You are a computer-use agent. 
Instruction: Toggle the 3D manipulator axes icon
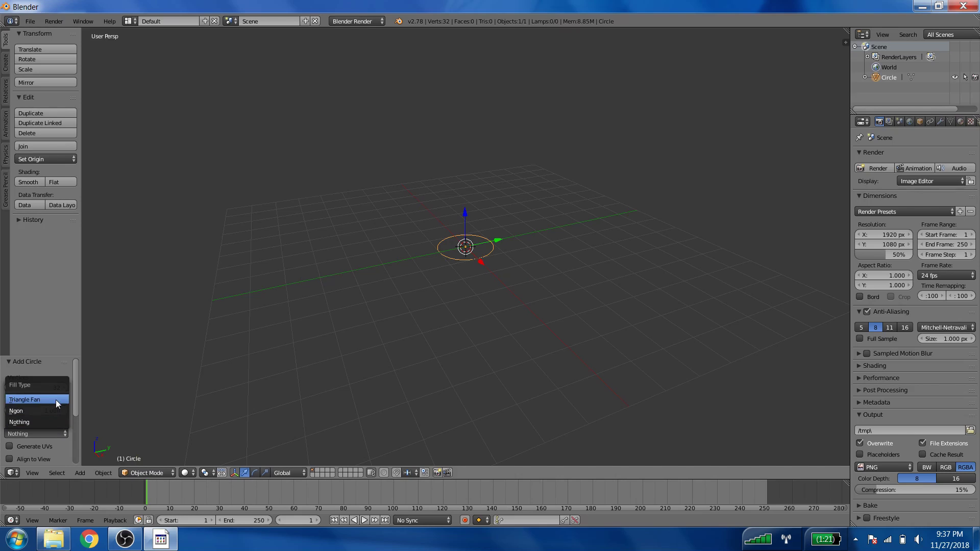click(x=234, y=472)
